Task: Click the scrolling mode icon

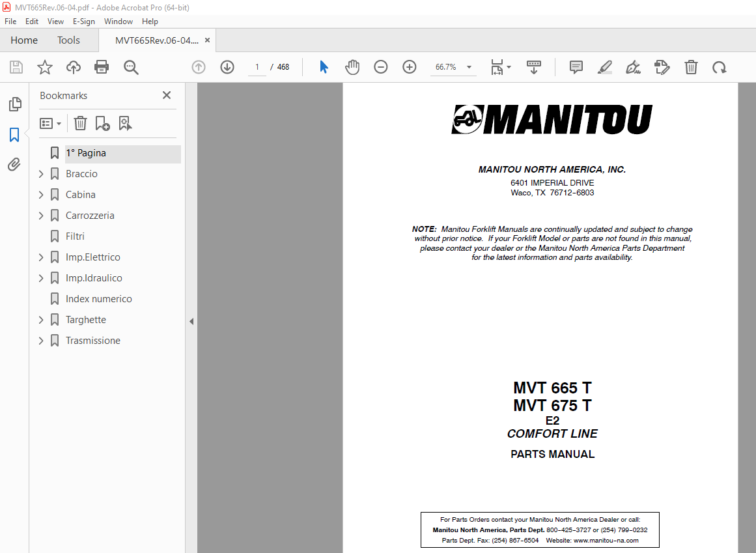Action: (x=534, y=67)
